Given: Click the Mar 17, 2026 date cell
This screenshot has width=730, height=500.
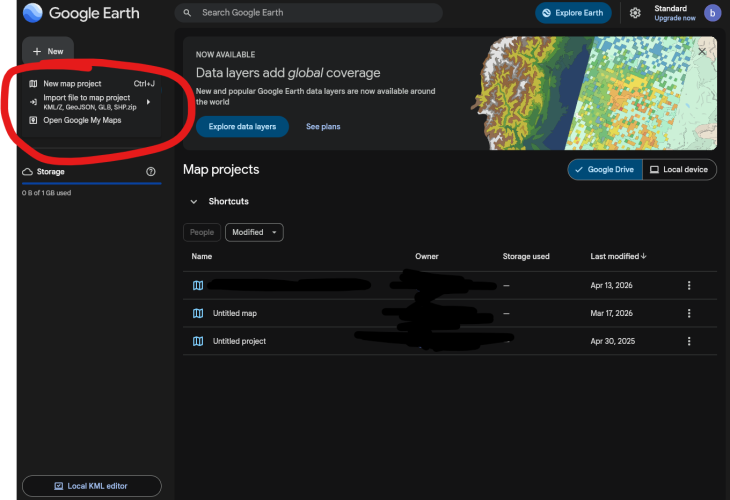Looking at the screenshot, I should pyautogui.click(x=612, y=313).
